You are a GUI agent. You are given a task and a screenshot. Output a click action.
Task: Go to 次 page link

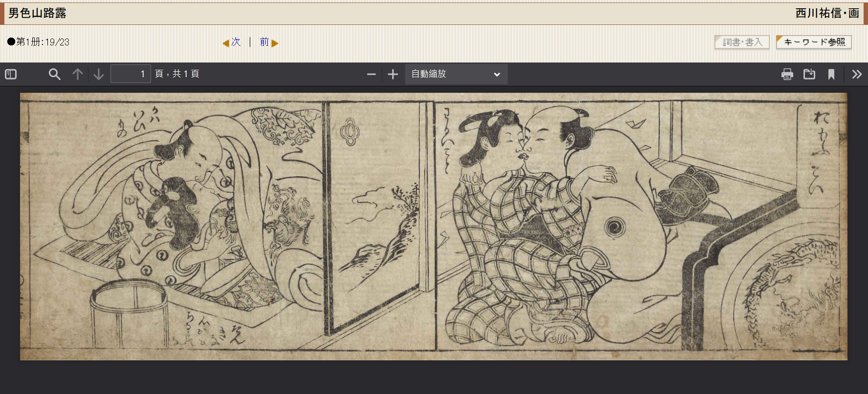click(x=236, y=42)
